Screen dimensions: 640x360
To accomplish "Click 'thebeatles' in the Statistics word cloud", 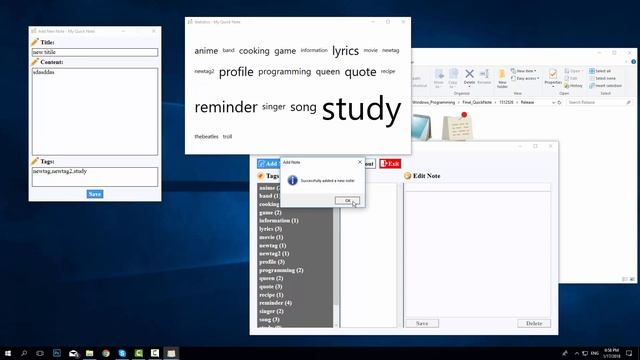I will (x=207, y=137).
